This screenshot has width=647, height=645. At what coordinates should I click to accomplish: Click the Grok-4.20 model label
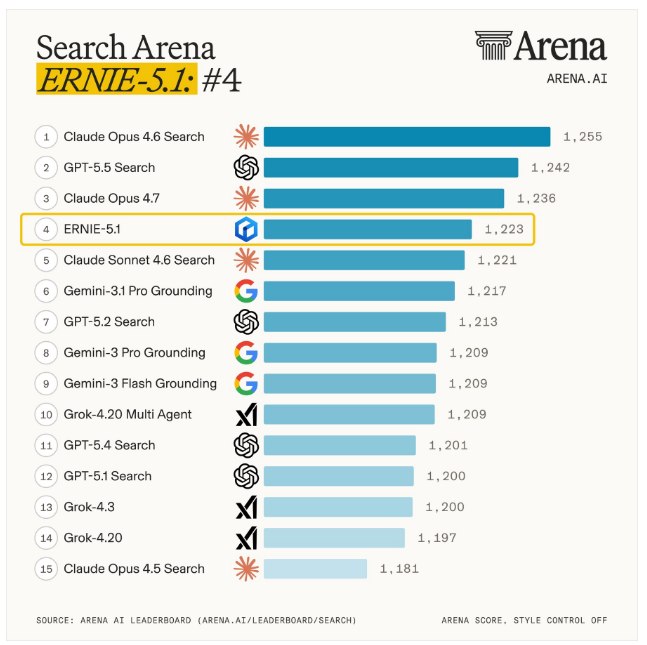(x=93, y=538)
